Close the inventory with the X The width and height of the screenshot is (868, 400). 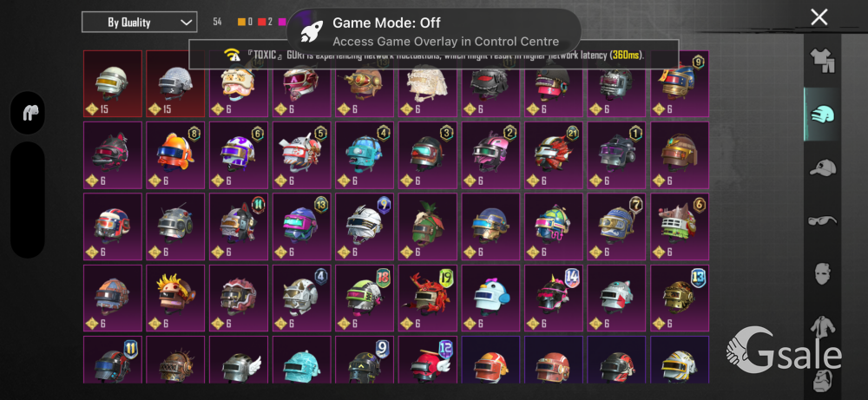click(x=819, y=17)
